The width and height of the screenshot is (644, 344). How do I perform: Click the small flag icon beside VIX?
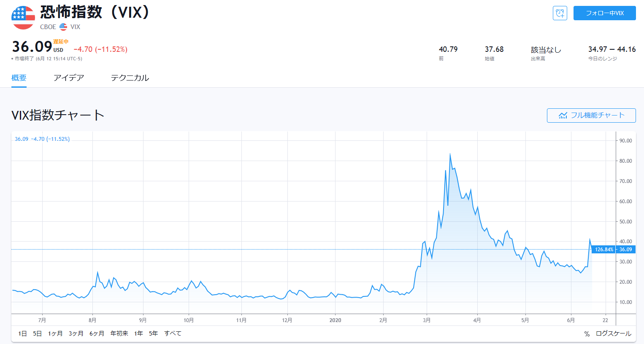tap(63, 27)
